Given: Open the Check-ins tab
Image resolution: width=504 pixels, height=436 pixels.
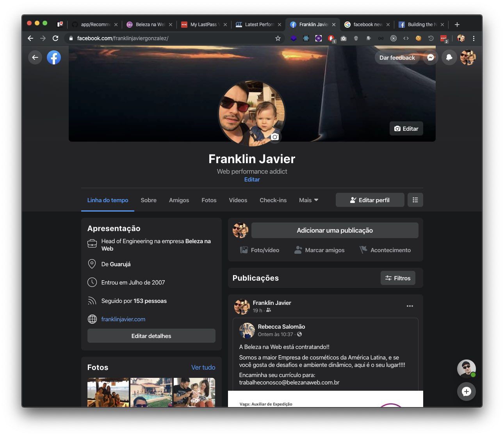Looking at the screenshot, I should point(273,200).
